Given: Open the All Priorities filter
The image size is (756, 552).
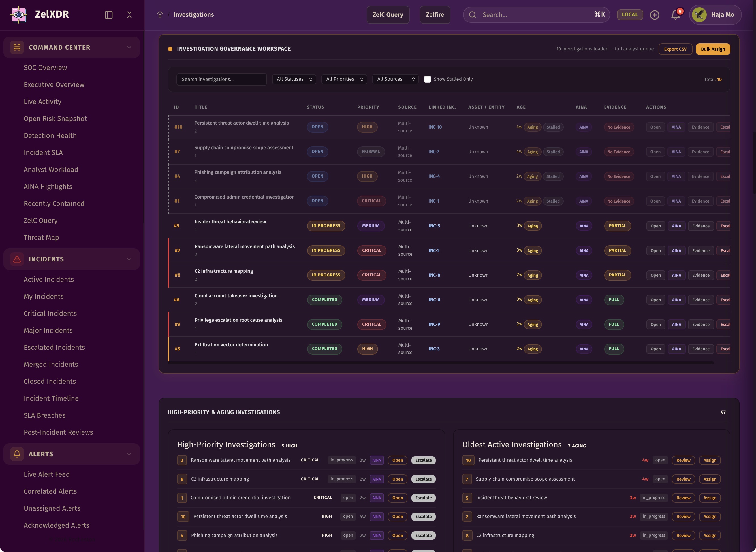Looking at the screenshot, I should (344, 79).
